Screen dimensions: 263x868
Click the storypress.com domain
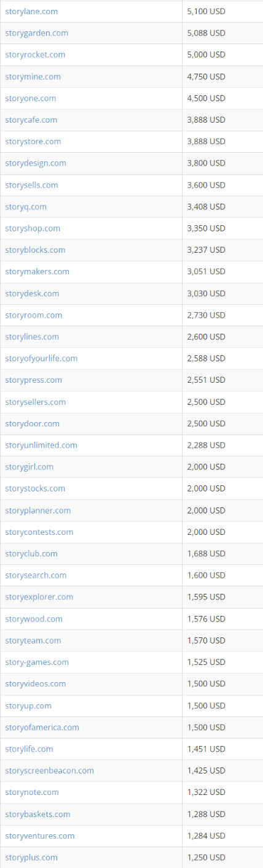click(x=33, y=380)
